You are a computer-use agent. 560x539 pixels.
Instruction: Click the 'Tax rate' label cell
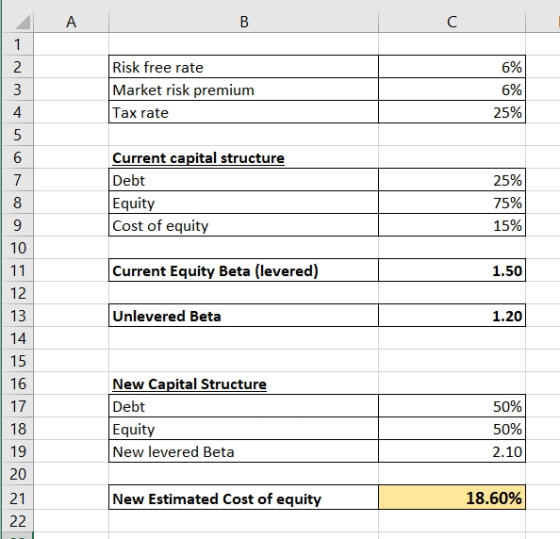[x=244, y=113]
